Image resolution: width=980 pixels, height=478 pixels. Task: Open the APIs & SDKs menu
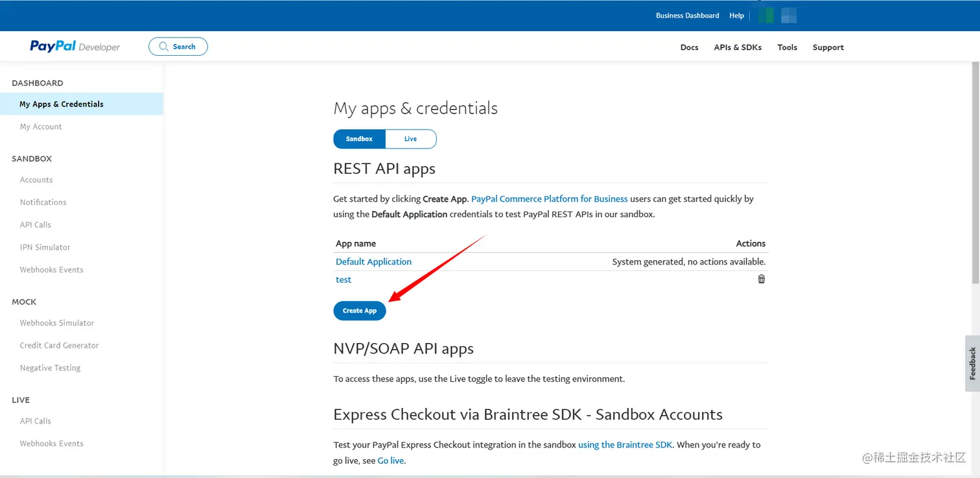tap(738, 47)
